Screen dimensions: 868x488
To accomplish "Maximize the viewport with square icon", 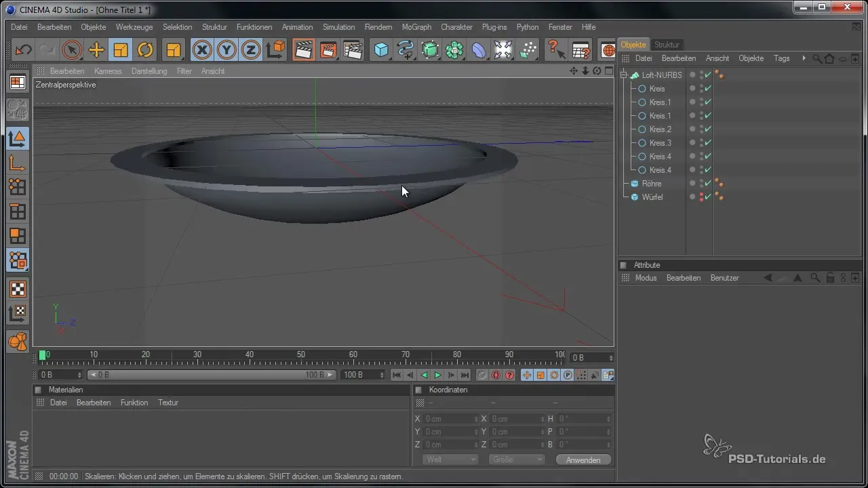I will [608, 70].
